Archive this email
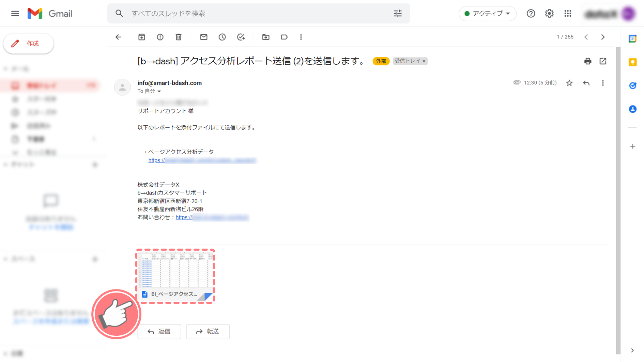This screenshot has width=644, height=362. coord(142,37)
